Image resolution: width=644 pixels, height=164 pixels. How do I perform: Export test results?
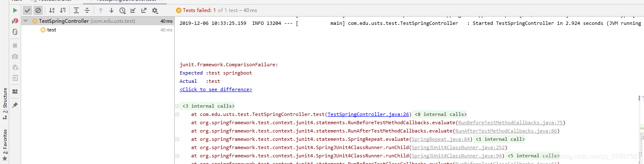(144, 10)
